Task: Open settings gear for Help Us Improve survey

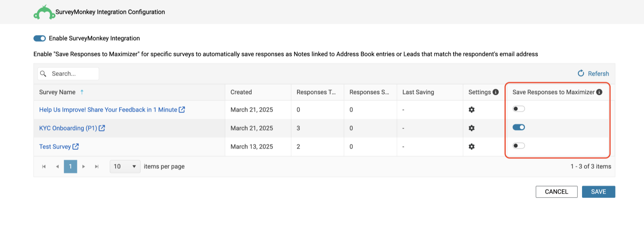Action: pyautogui.click(x=472, y=110)
